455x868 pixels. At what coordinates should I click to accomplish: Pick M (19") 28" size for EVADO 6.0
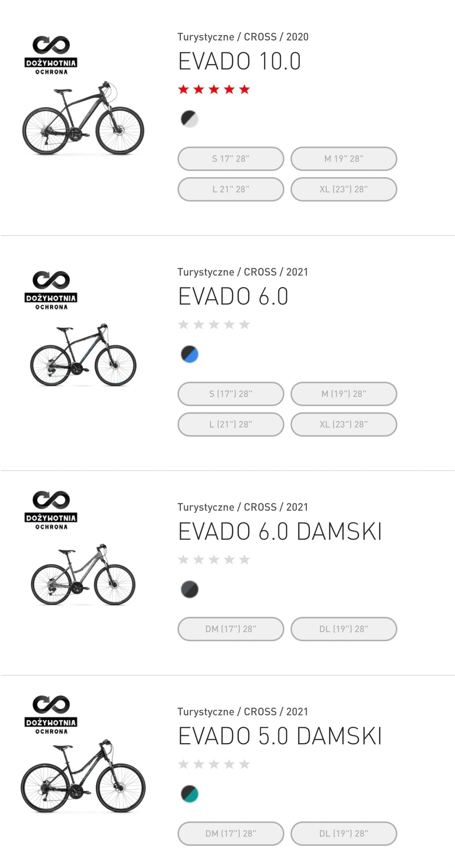(x=344, y=394)
